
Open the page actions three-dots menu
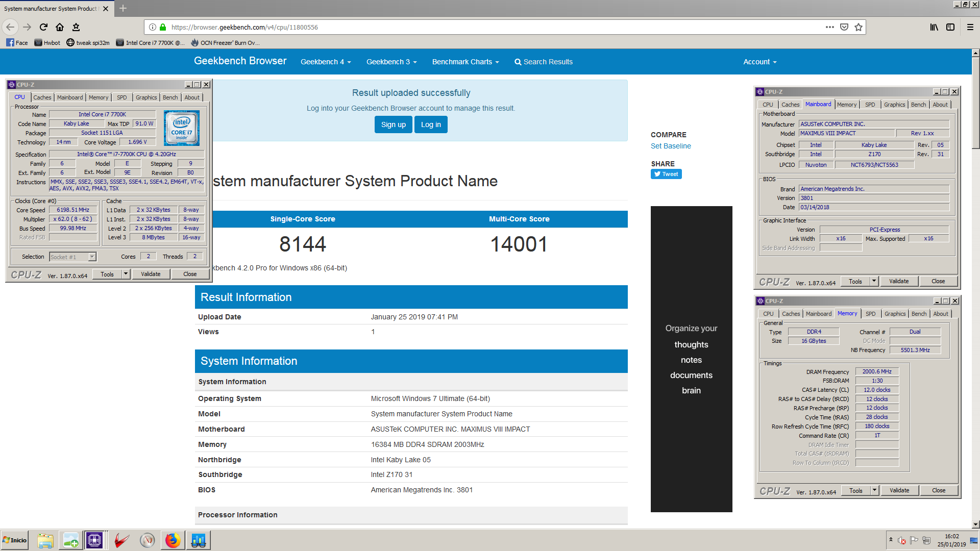830,27
